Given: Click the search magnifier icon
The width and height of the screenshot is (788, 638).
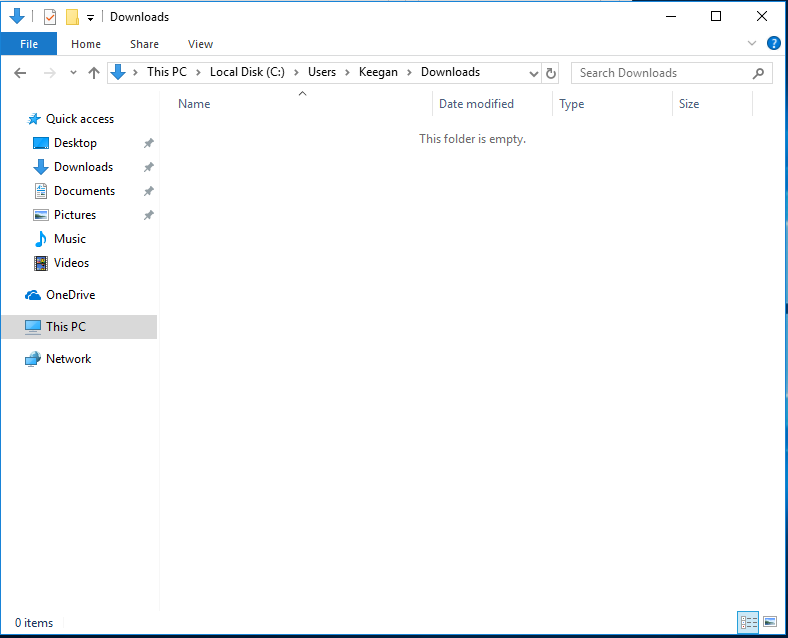Looking at the screenshot, I should click(758, 73).
